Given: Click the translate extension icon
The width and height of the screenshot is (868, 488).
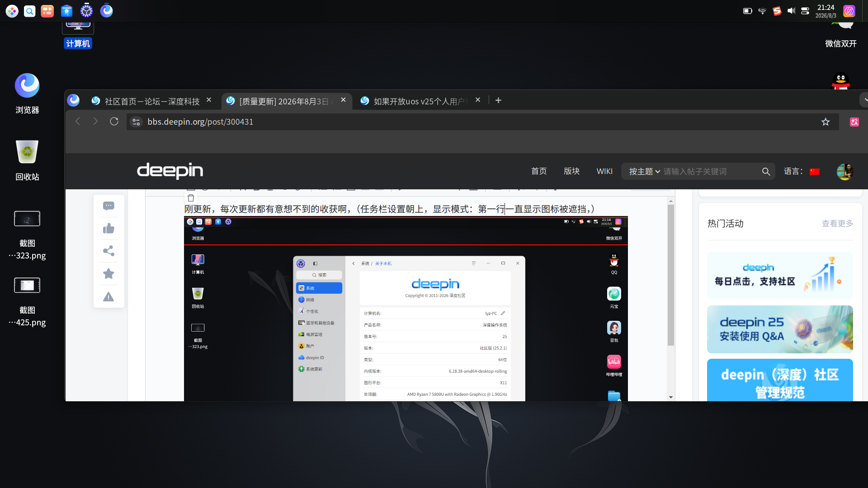Looking at the screenshot, I should point(854,122).
